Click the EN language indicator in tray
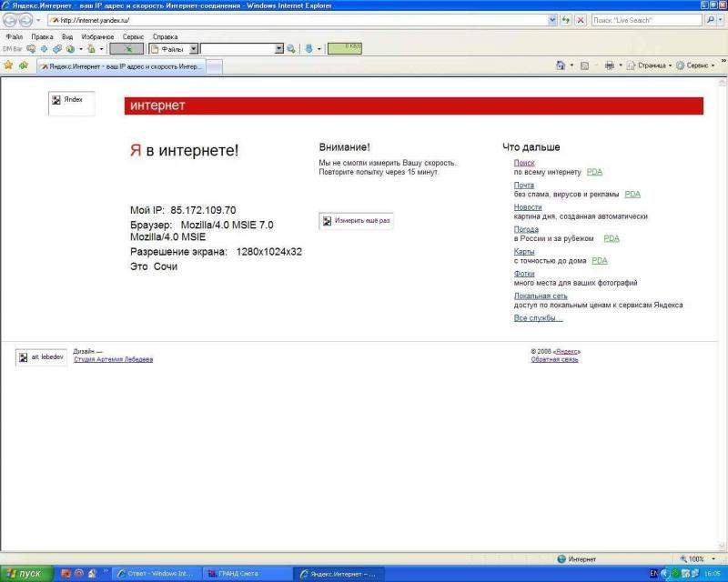 tap(653, 574)
